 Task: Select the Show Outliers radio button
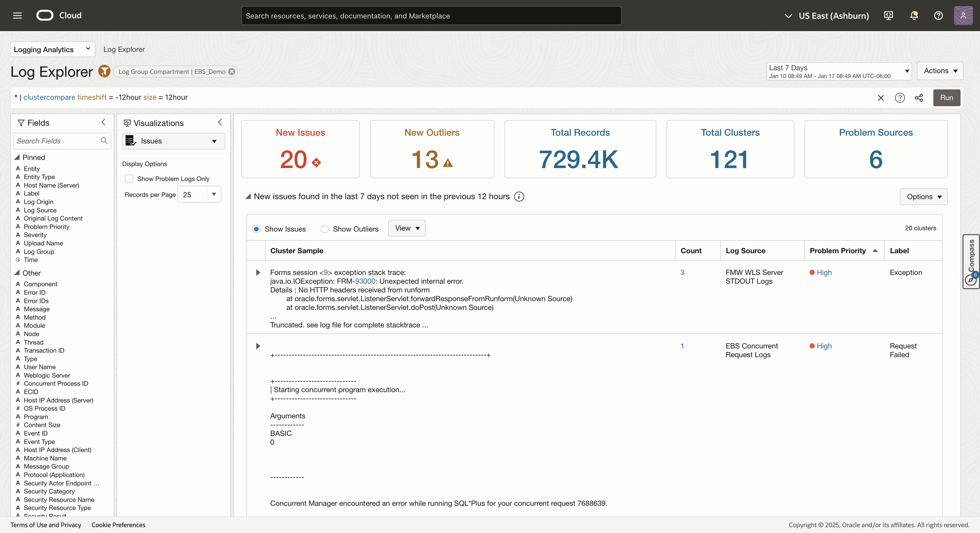click(324, 229)
